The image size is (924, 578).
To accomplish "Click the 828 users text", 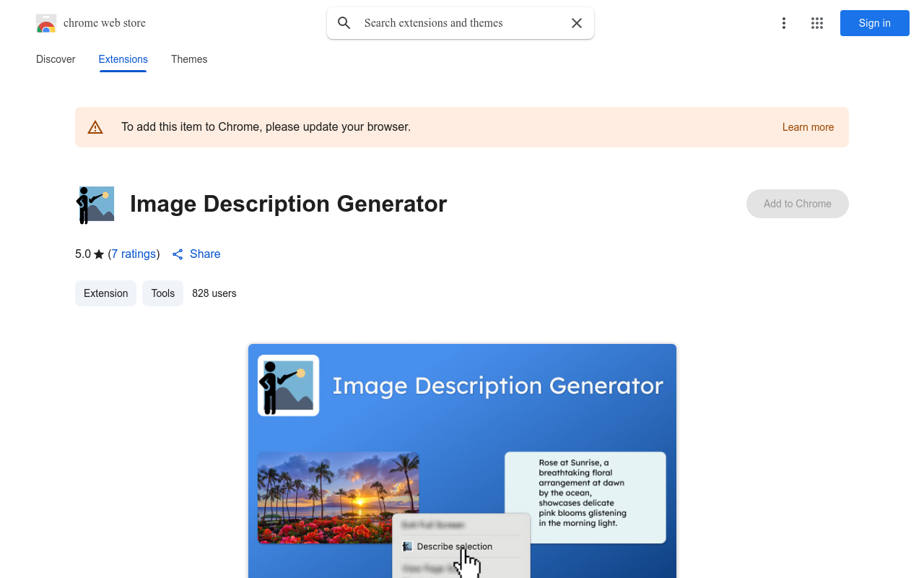I will pos(214,293).
